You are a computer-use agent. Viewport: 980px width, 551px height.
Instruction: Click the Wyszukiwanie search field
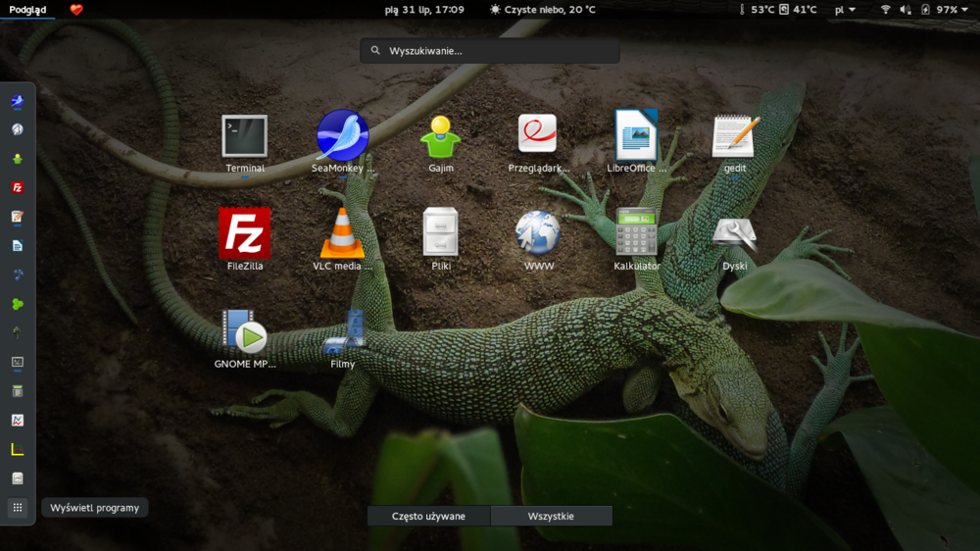[490, 51]
